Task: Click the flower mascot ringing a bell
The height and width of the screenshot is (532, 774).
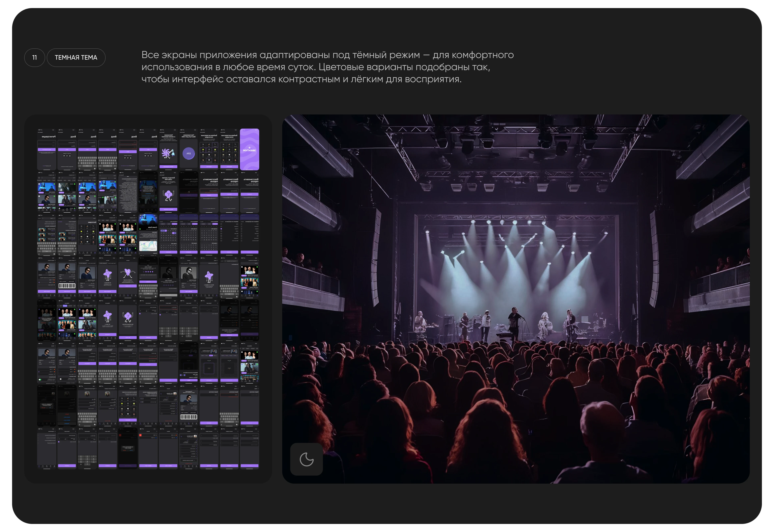Action: pyautogui.click(x=168, y=154)
